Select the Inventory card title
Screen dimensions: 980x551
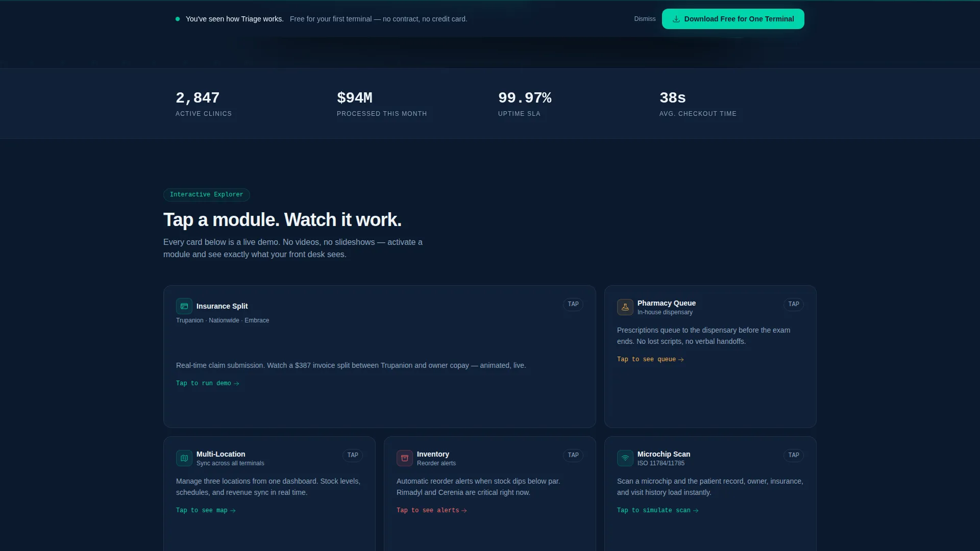[x=433, y=454]
